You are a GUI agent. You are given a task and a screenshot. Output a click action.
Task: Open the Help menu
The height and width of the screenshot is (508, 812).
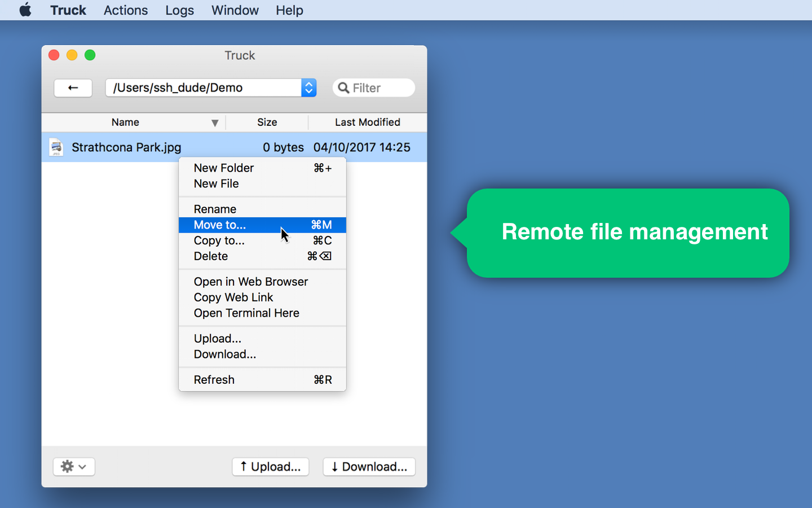tap(289, 10)
